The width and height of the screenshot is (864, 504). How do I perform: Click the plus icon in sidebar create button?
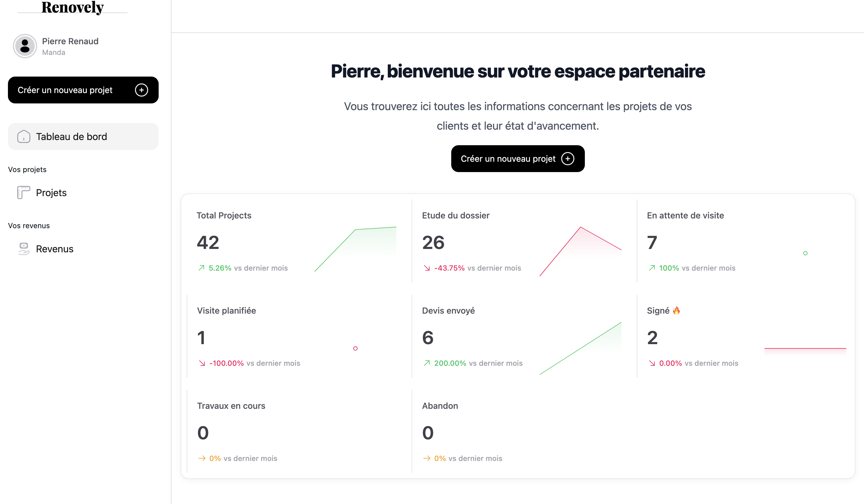[141, 90]
